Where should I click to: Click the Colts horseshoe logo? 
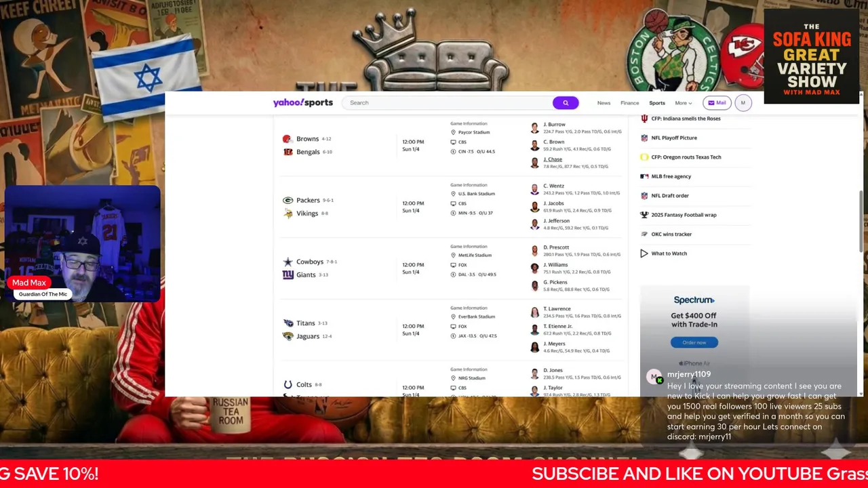(288, 384)
